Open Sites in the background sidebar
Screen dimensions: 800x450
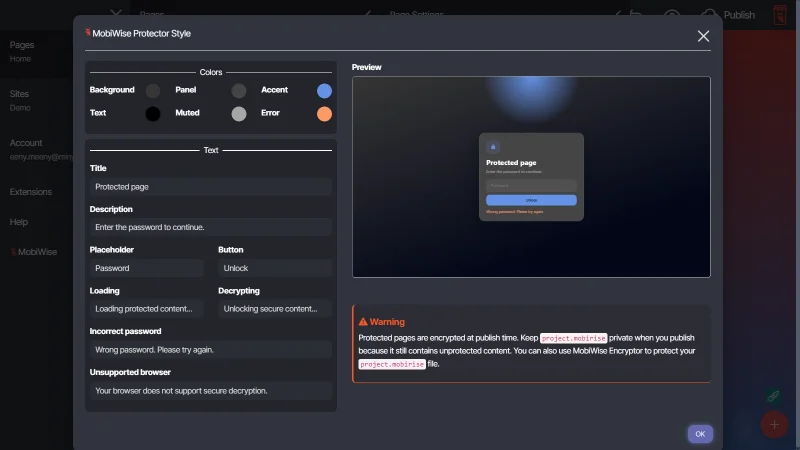(19, 94)
